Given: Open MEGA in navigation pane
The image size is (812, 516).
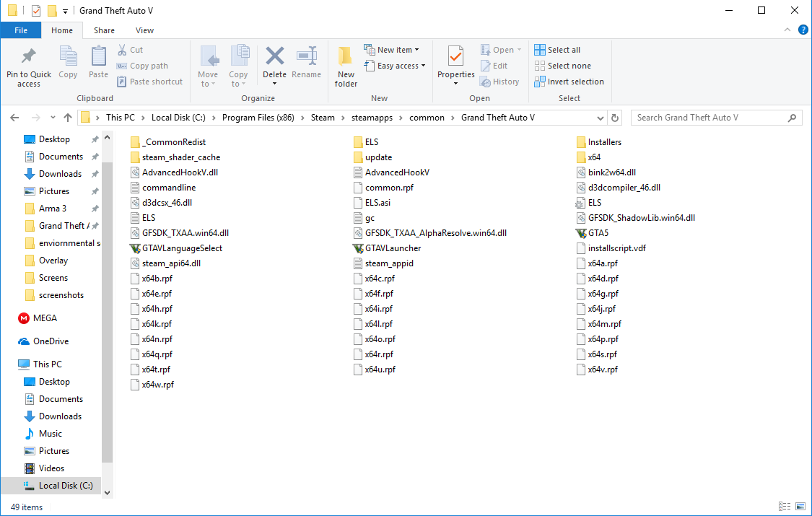Looking at the screenshot, I should (x=38, y=318).
